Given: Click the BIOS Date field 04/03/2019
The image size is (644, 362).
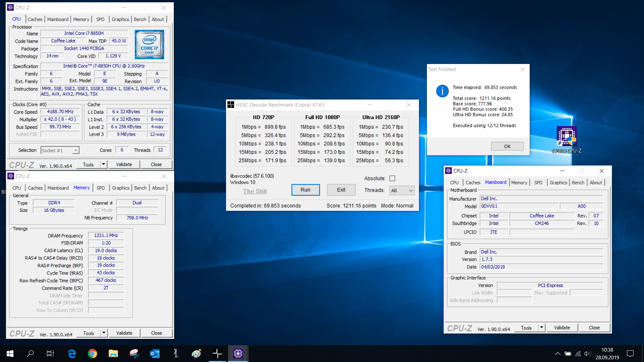Looking at the screenshot, I should point(542,267).
